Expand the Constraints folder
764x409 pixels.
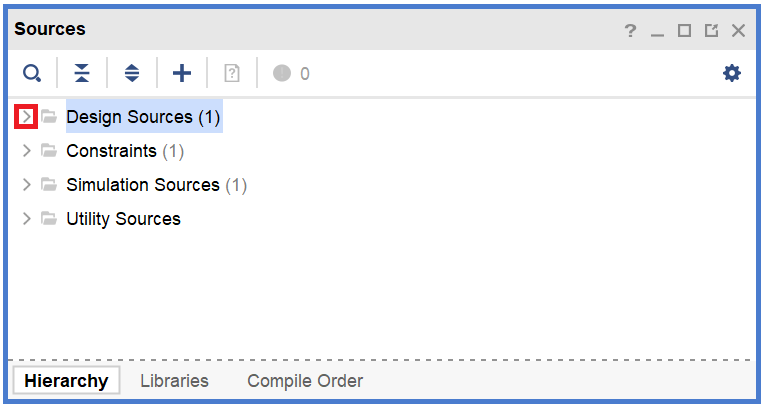27,152
